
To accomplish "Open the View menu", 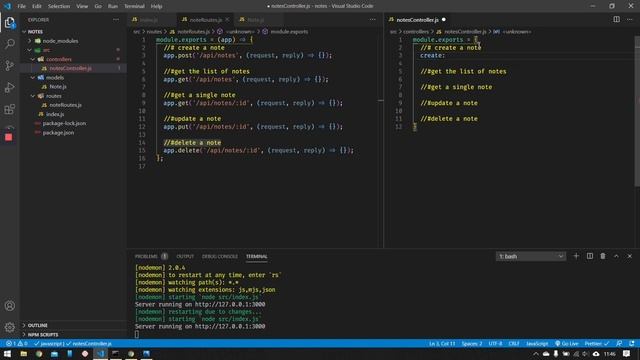I will coord(82,6).
